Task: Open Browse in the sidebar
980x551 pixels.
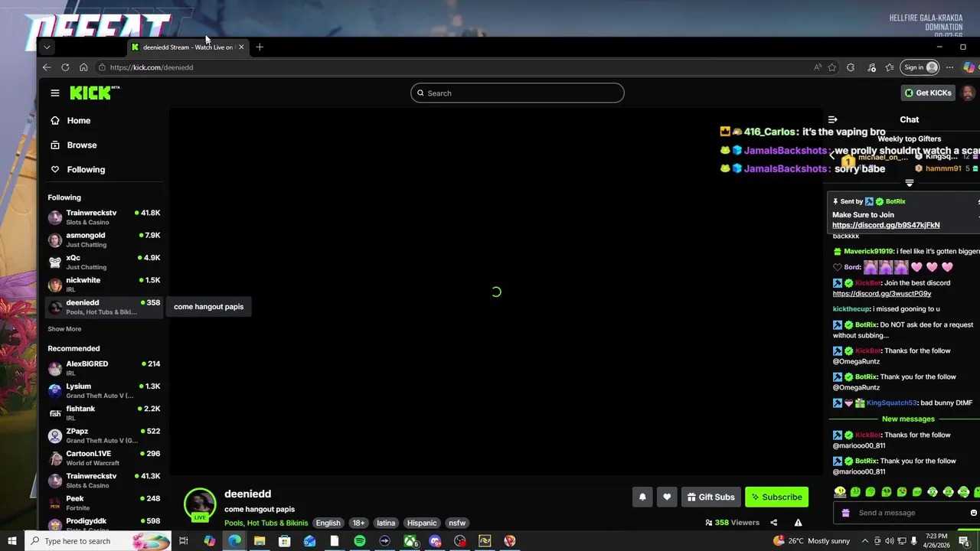Action: (x=81, y=145)
